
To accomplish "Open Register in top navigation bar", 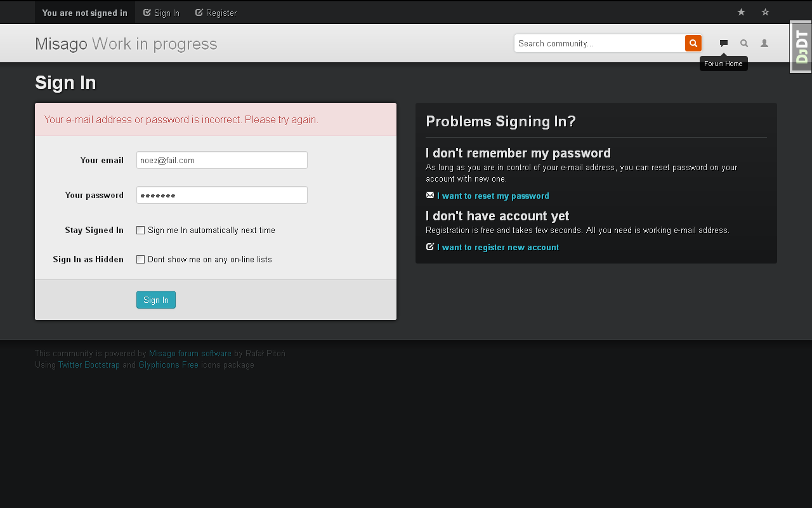I will tap(216, 13).
